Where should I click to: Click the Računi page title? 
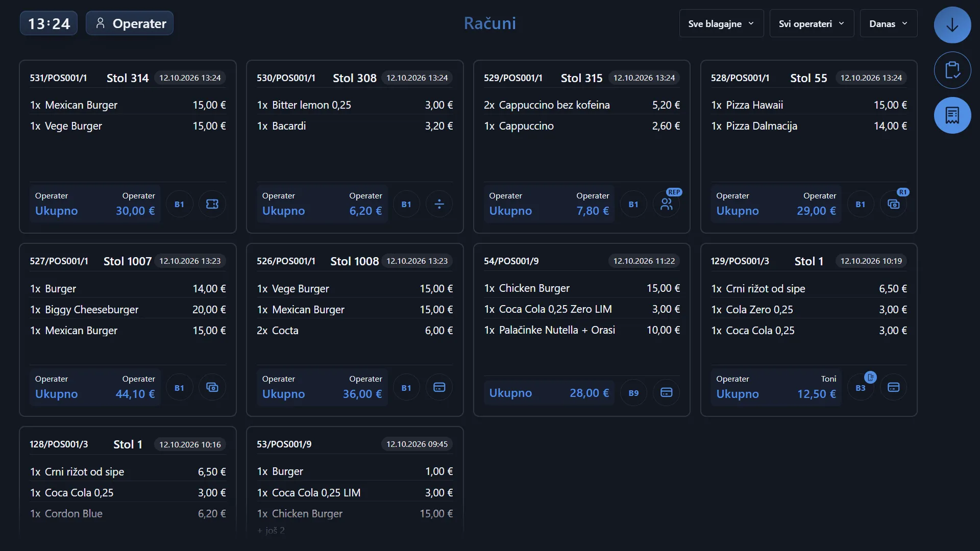(x=490, y=23)
